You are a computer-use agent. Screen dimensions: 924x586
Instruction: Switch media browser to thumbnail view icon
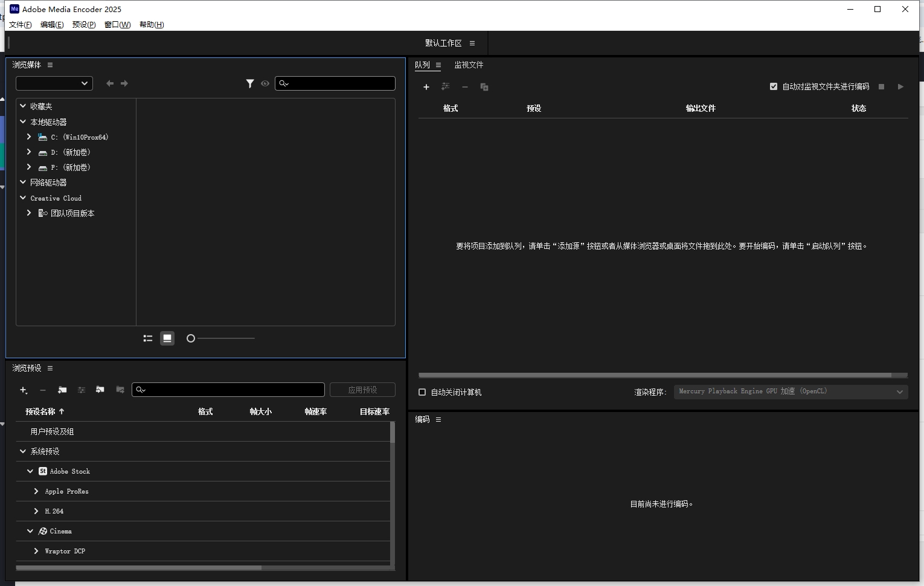tap(167, 338)
